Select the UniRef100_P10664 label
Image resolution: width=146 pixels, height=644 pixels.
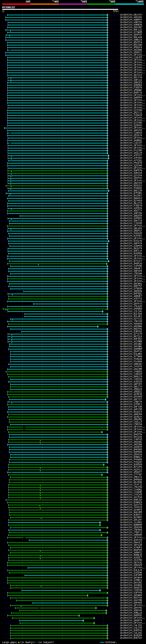coord(131,361)
